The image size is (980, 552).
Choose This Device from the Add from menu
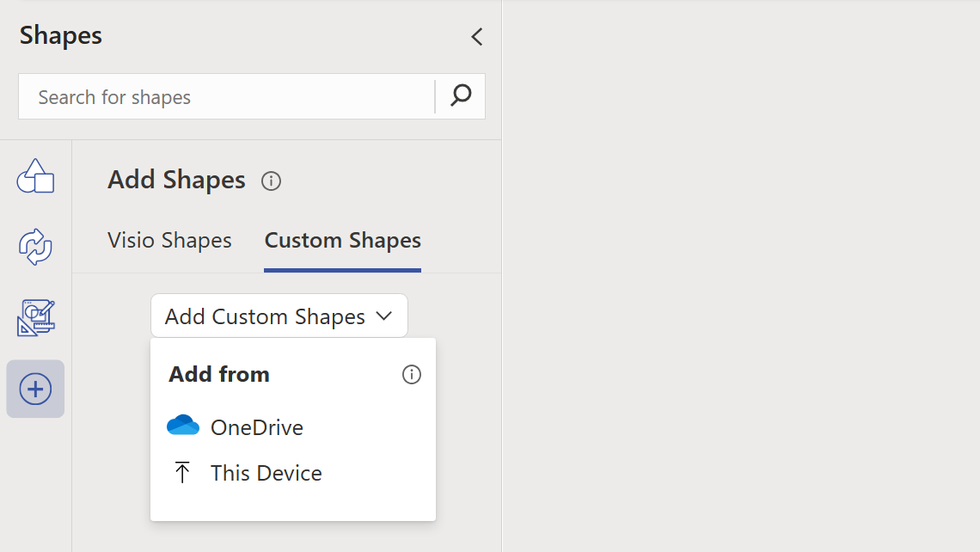266,472
